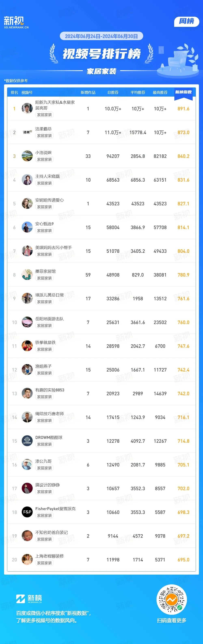Select the 周榜 weekly ranking badge
203x644 pixels.
point(187,21)
